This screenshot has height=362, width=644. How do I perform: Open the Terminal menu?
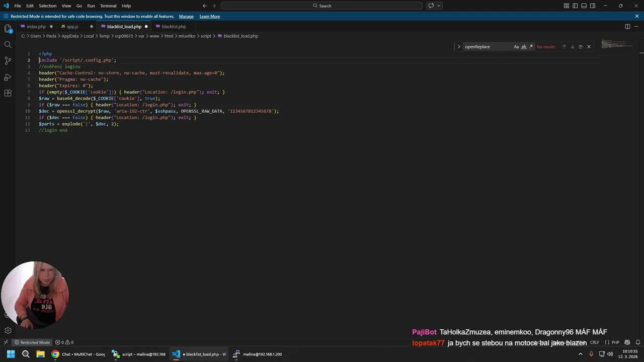108,6
